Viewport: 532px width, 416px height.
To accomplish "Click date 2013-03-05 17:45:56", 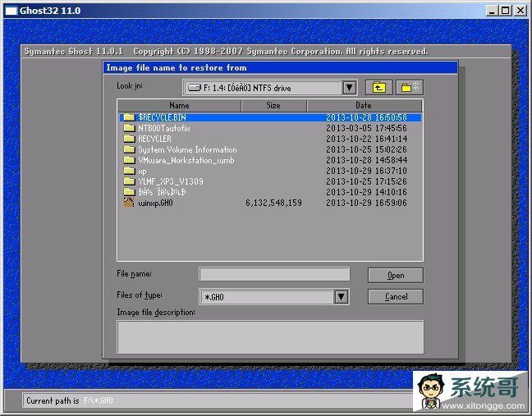I will 366,128.
